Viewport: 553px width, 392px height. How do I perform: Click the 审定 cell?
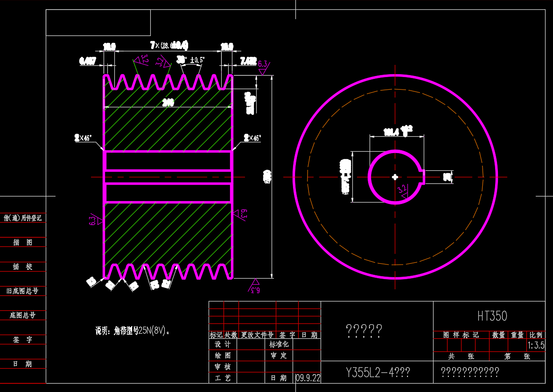click(279, 356)
